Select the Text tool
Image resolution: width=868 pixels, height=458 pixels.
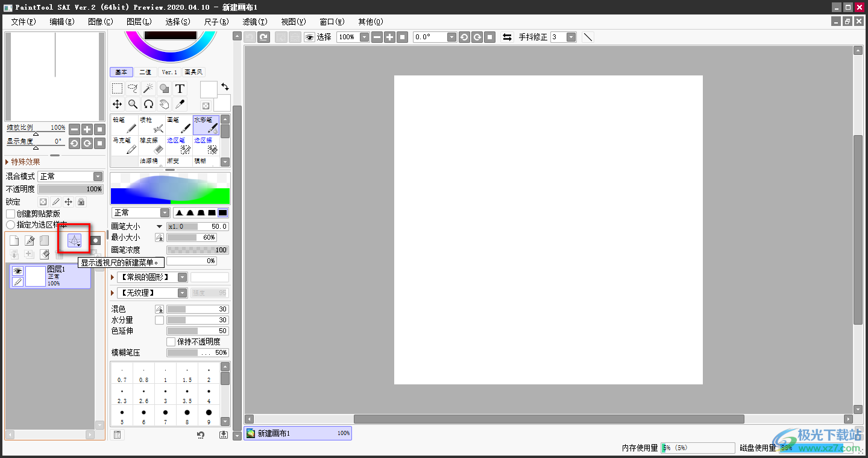[x=180, y=89]
